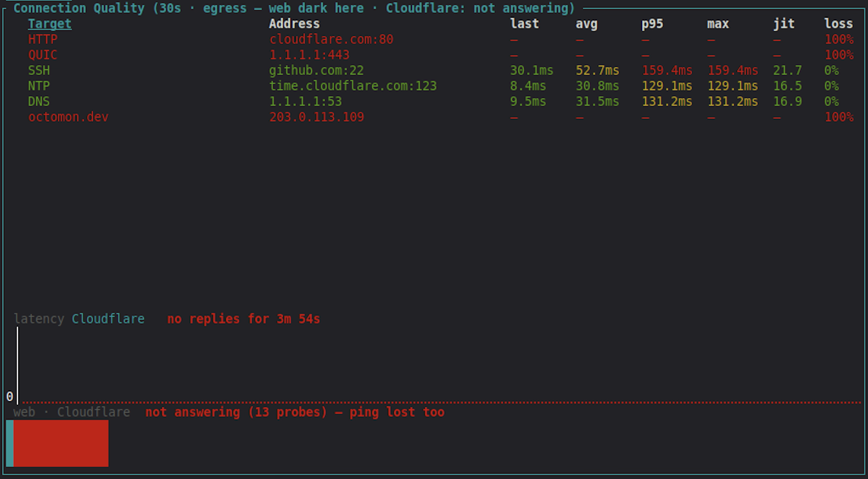Click the last column header

click(524, 24)
